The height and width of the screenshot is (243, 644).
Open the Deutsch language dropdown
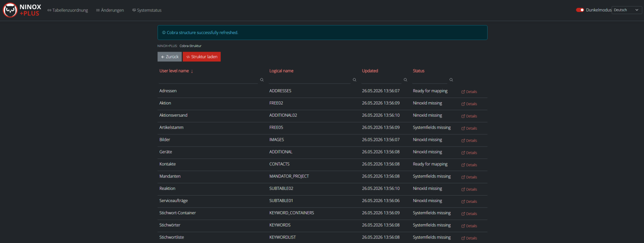[x=627, y=10]
